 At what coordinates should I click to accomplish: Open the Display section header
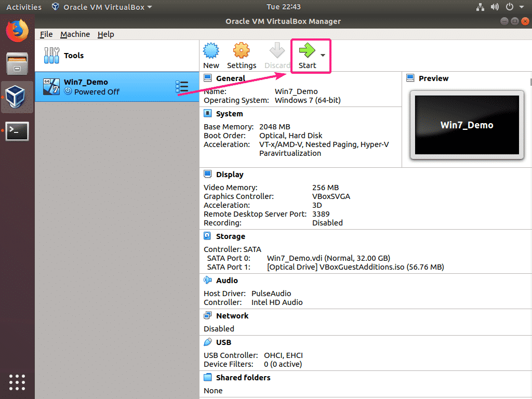pos(230,175)
